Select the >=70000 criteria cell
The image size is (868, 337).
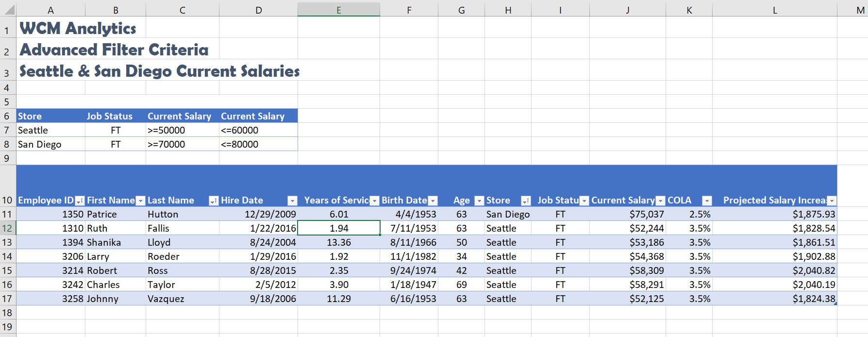[183, 144]
